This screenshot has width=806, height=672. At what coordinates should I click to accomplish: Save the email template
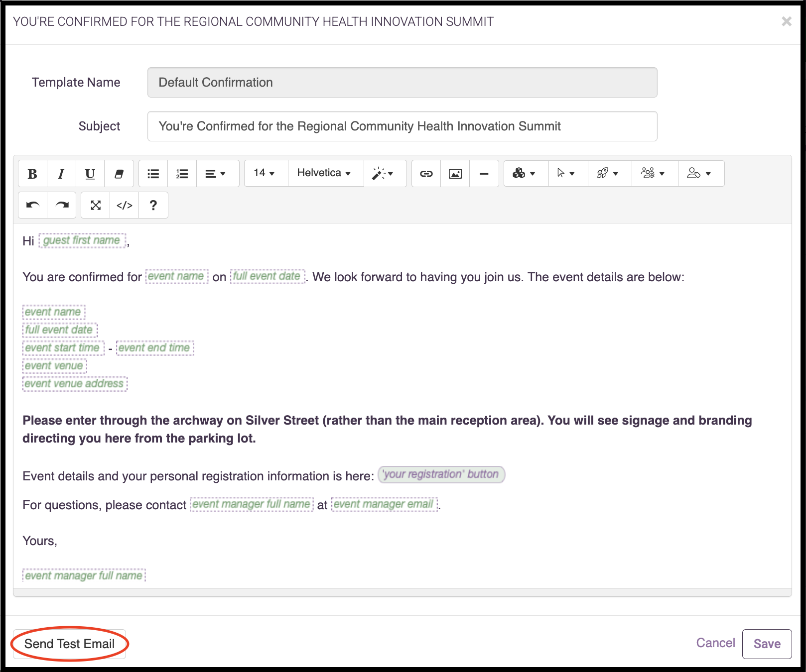point(767,644)
